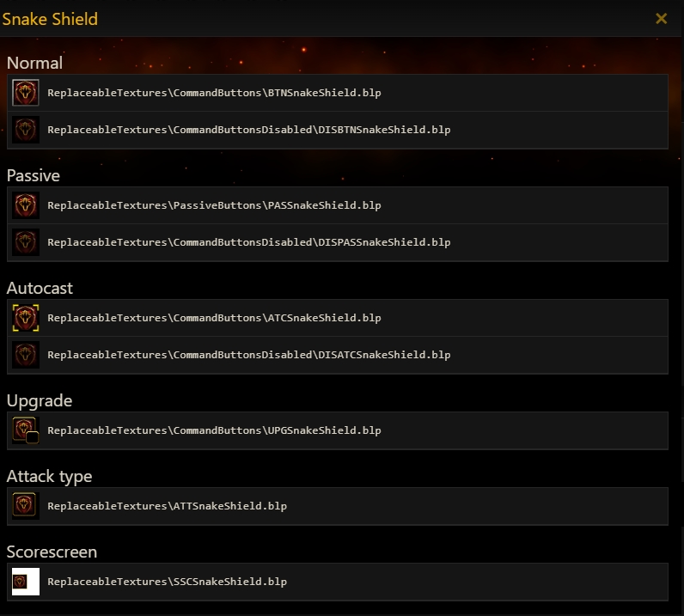Click the Snake Shield dialog title

[50, 19]
